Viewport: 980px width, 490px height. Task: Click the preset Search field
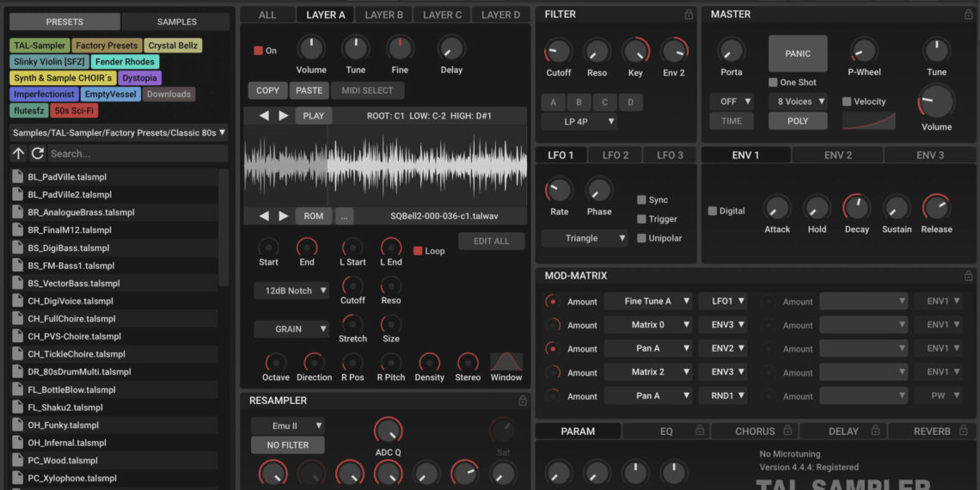(x=136, y=154)
